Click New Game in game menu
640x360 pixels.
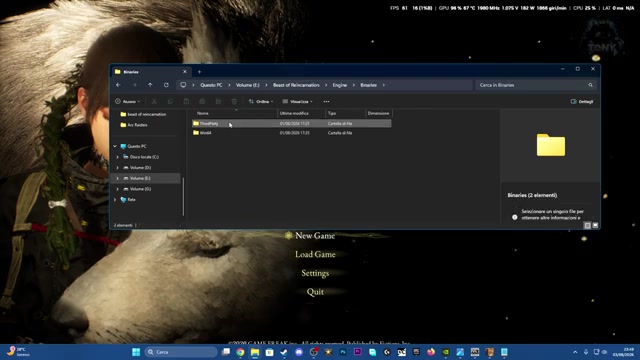(315, 236)
